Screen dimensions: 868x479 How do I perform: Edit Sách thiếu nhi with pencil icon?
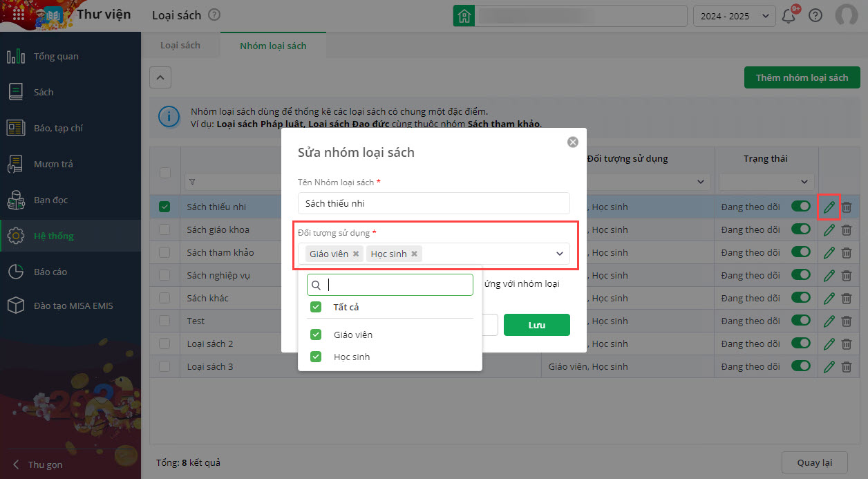pyautogui.click(x=829, y=207)
